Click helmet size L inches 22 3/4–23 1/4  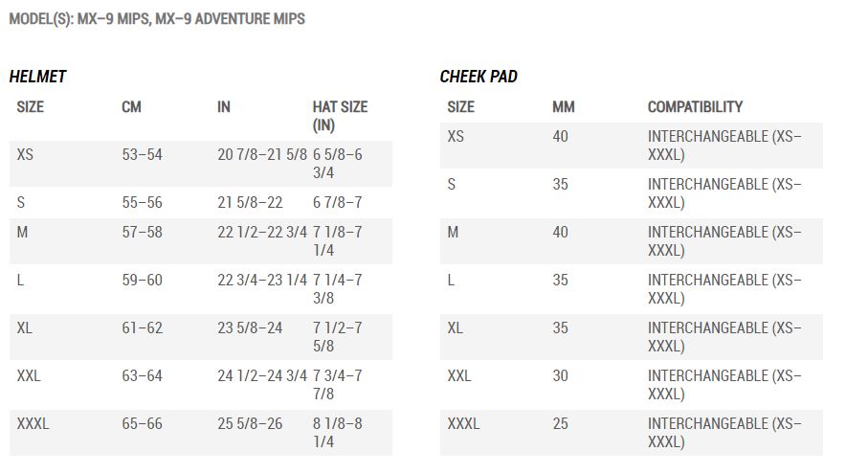click(x=262, y=281)
